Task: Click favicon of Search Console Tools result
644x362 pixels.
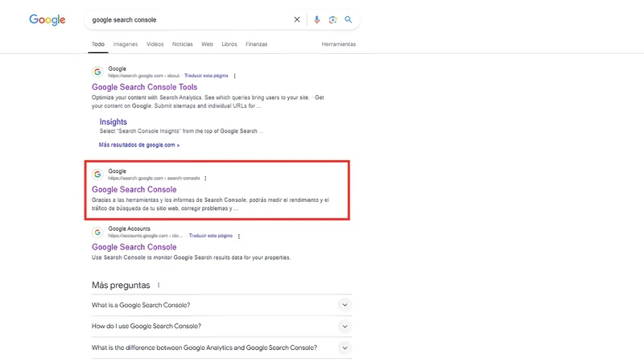Action: [x=97, y=72]
